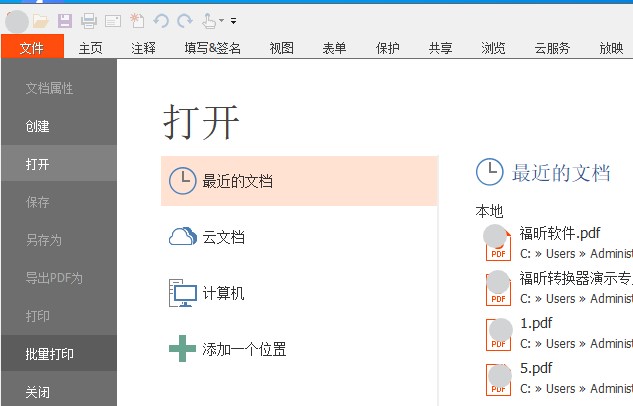Choose 最近的文档 location entry
Image resolution: width=633 pixels, height=406 pixels.
point(300,181)
